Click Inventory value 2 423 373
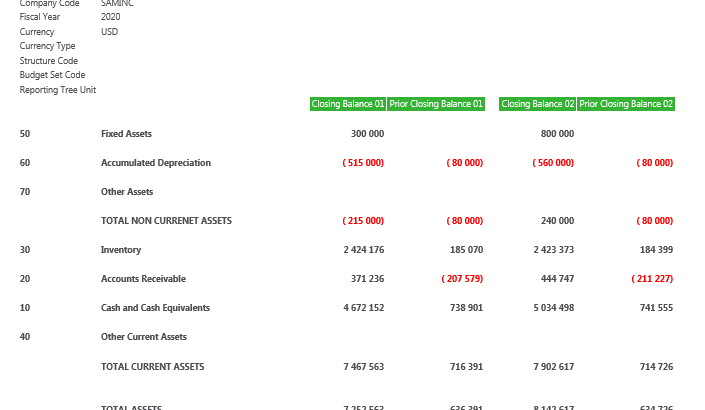 coord(554,250)
